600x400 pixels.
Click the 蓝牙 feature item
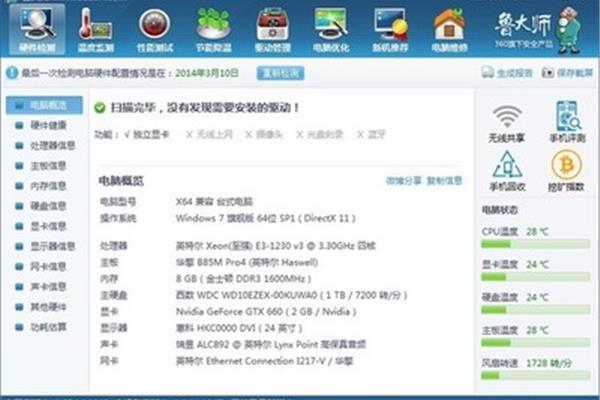pyautogui.click(x=371, y=135)
